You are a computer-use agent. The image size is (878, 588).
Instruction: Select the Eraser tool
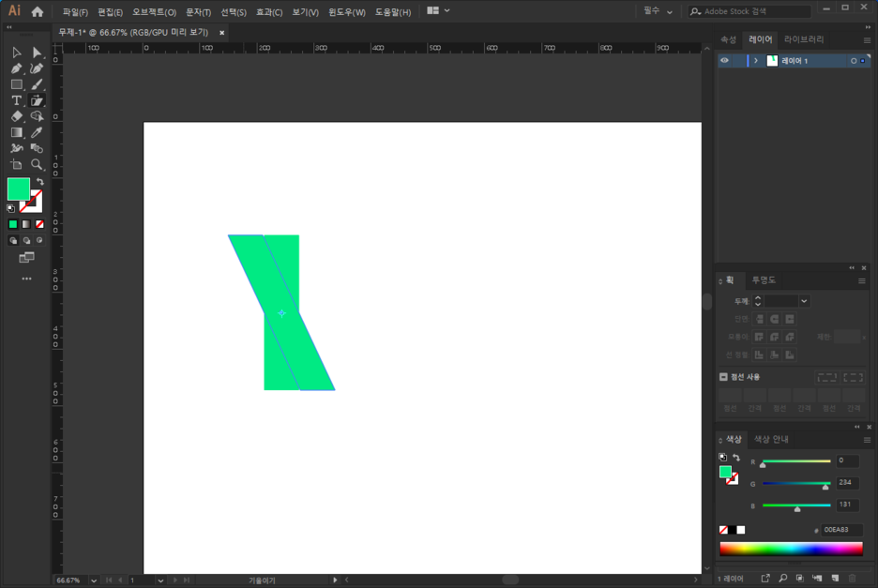point(16,116)
